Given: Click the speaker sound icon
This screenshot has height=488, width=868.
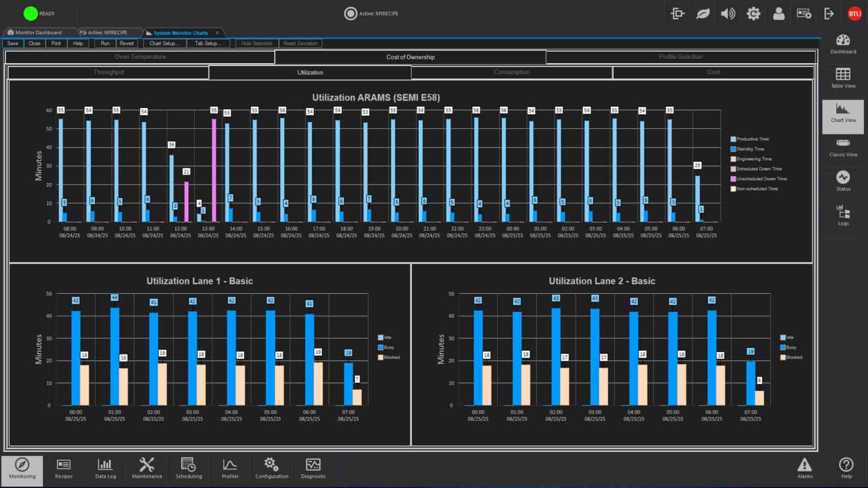Looking at the screenshot, I should 728,14.
